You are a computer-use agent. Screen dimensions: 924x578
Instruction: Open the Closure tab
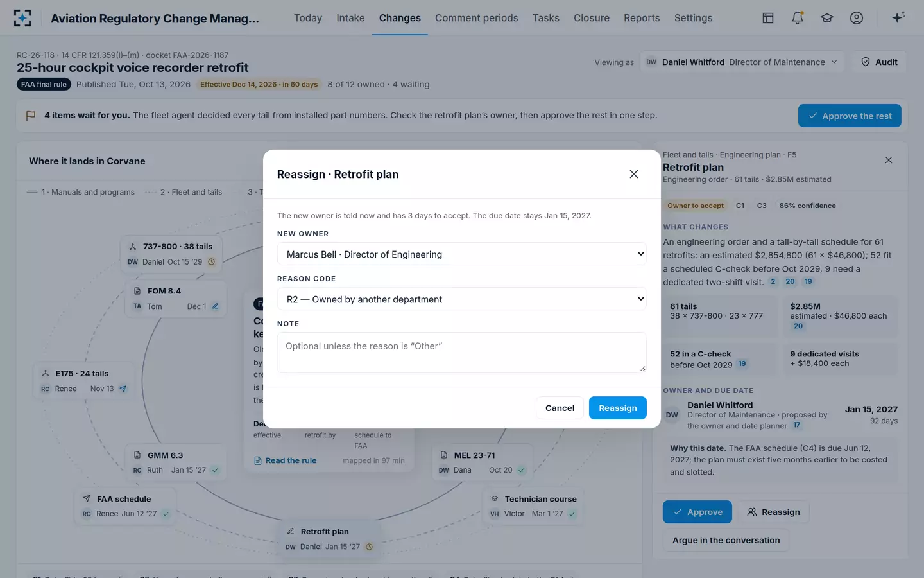click(x=592, y=18)
